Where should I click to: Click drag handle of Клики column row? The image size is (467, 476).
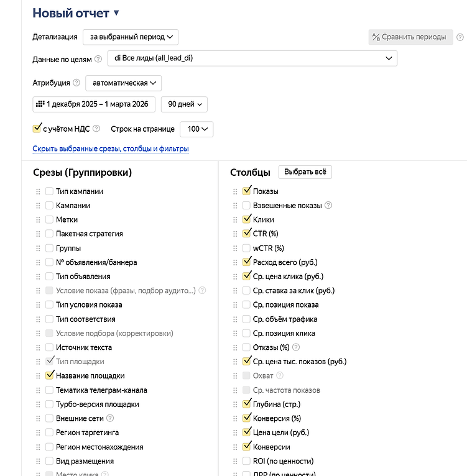[235, 219]
